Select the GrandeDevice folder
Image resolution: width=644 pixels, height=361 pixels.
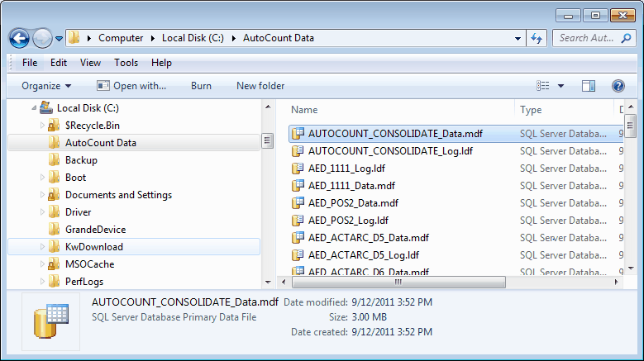coord(95,230)
